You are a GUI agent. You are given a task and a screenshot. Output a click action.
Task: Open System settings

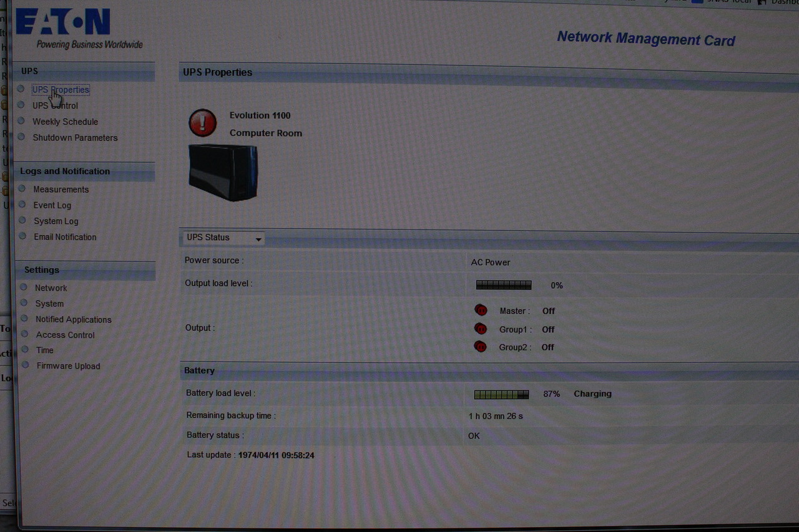[x=49, y=304]
